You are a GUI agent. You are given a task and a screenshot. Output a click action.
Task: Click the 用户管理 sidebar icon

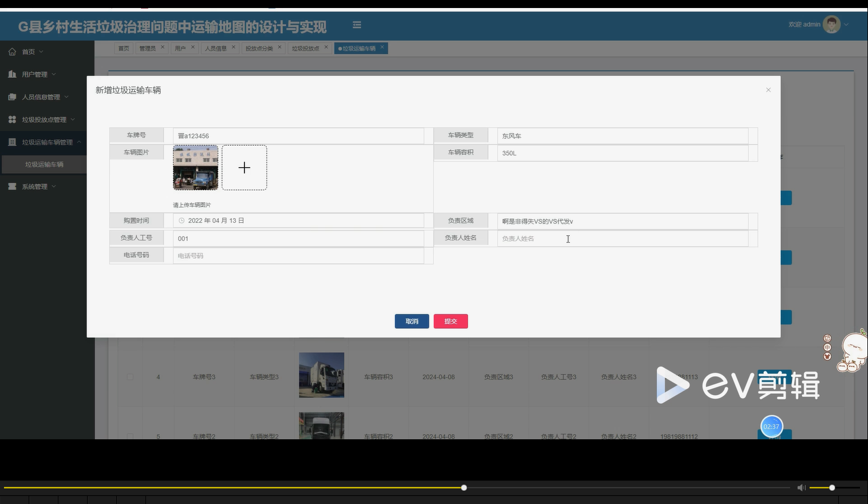(12, 74)
